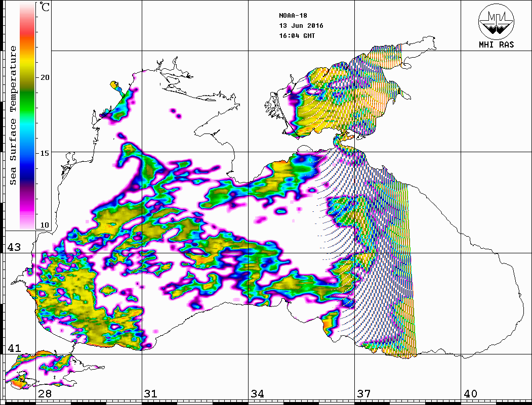Click the latitude label '43'

[14, 247]
